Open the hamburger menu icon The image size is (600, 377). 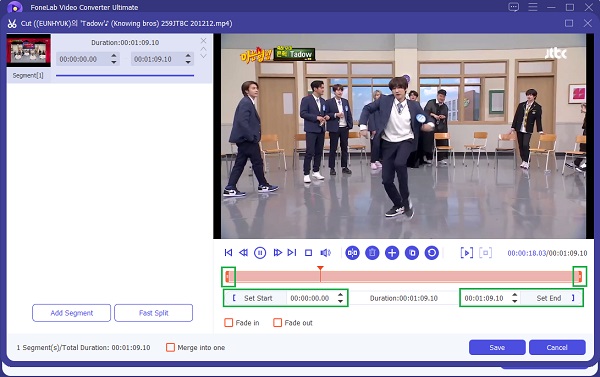[533, 7]
